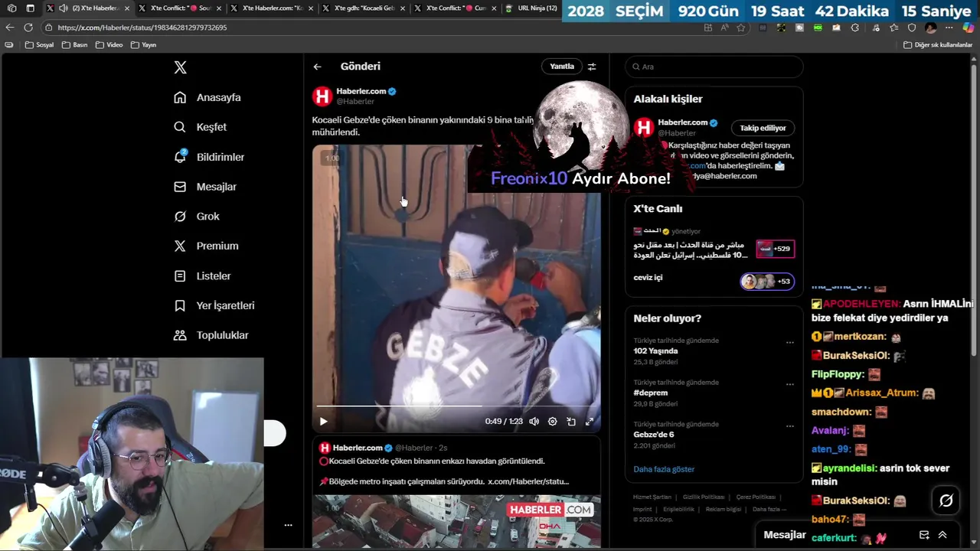Add page to favorites star
The image size is (980, 551).
[740, 28]
